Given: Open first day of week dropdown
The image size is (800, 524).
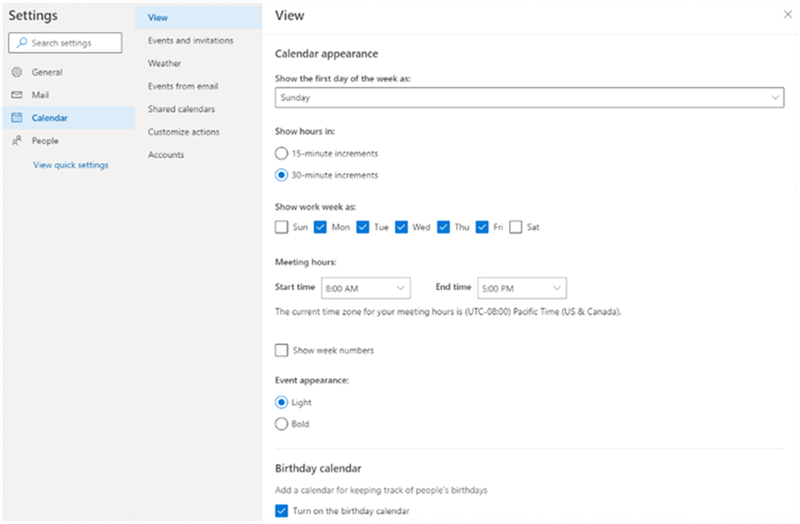Looking at the screenshot, I should (x=529, y=98).
